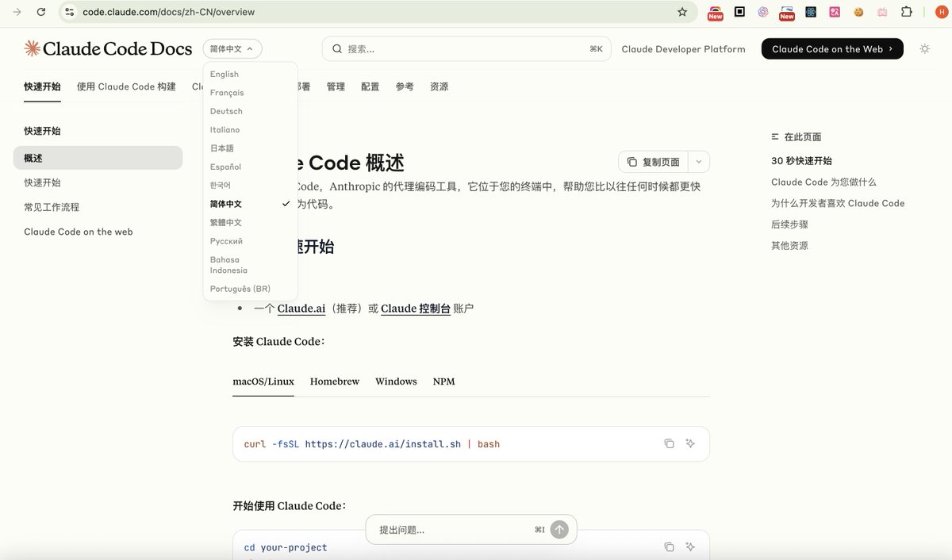Switch to the macOS/Linux install tab
This screenshot has height=560, width=952.
click(x=263, y=382)
